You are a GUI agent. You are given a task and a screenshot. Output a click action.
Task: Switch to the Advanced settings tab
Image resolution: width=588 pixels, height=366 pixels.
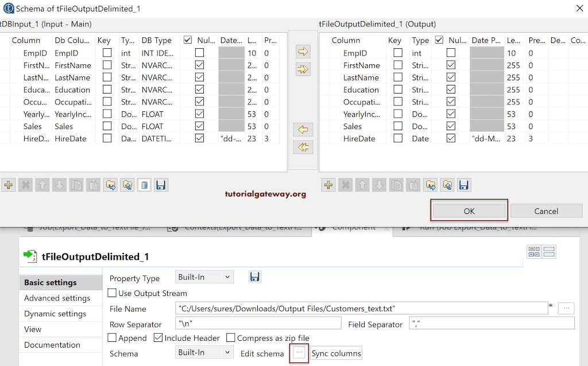57,298
